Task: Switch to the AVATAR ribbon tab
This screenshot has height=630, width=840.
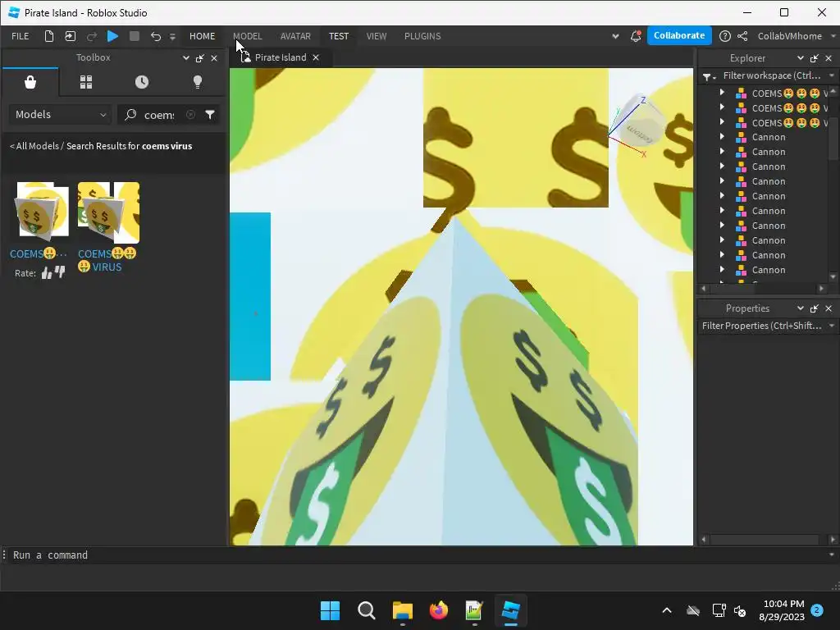Action: point(295,36)
